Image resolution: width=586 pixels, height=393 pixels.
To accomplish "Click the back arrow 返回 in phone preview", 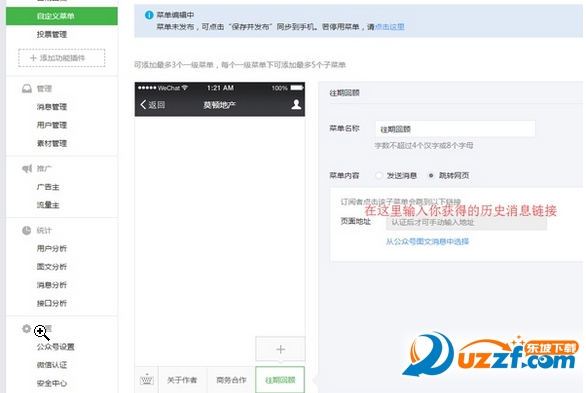I will (x=152, y=105).
